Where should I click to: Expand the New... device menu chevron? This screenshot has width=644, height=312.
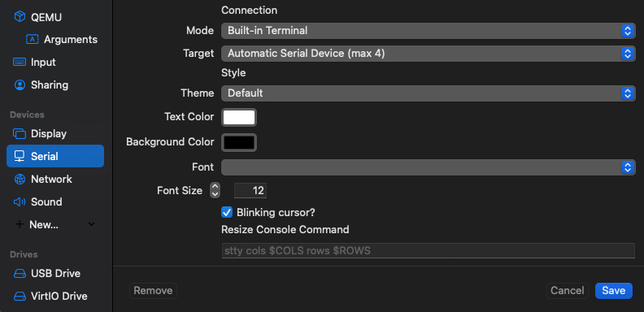tap(92, 224)
